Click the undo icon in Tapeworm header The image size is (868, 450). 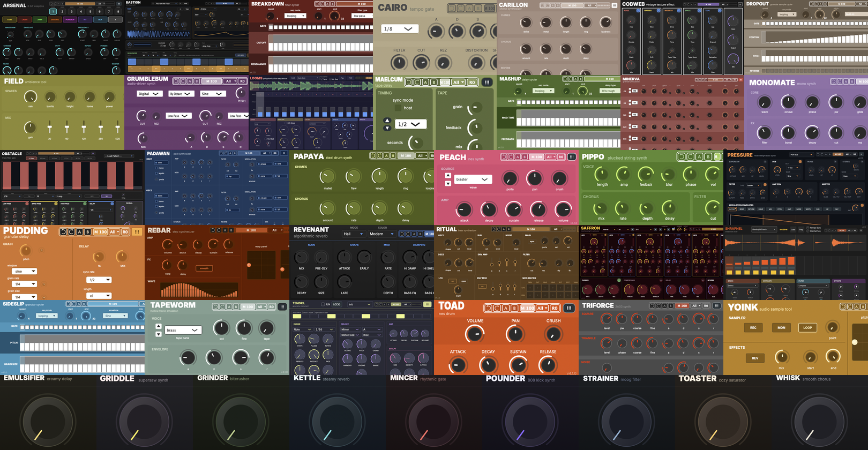pos(215,307)
